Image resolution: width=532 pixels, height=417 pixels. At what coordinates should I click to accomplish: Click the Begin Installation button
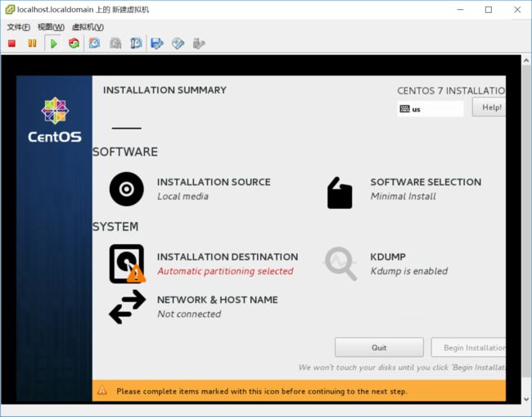(x=468, y=347)
